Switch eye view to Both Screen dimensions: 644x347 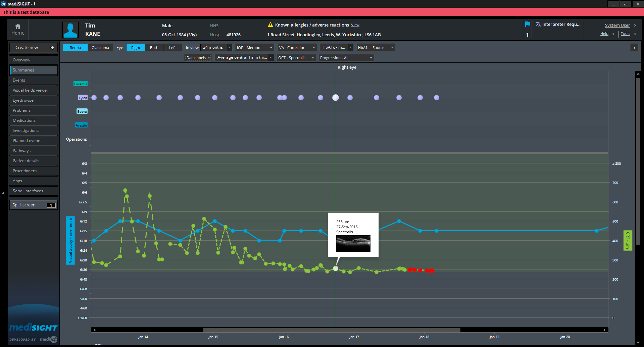point(154,48)
